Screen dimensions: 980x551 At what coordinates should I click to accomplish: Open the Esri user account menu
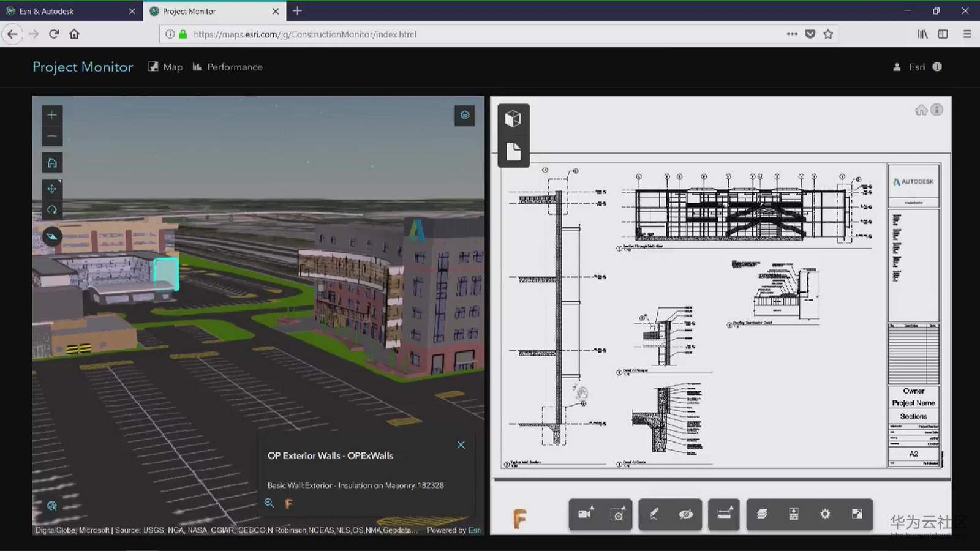pyautogui.click(x=910, y=67)
